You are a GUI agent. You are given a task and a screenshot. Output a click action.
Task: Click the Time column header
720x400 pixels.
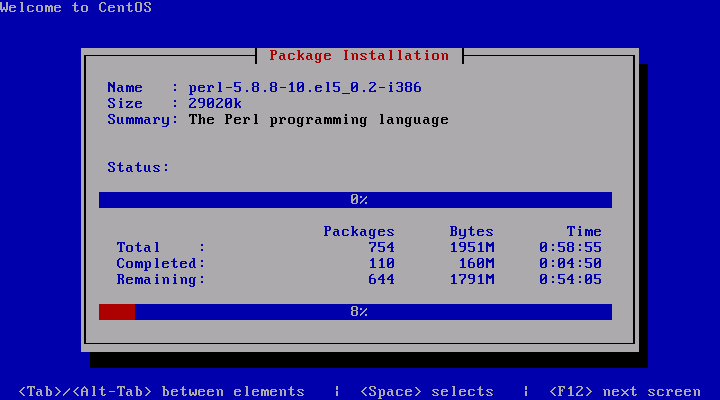tap(584, 231)
